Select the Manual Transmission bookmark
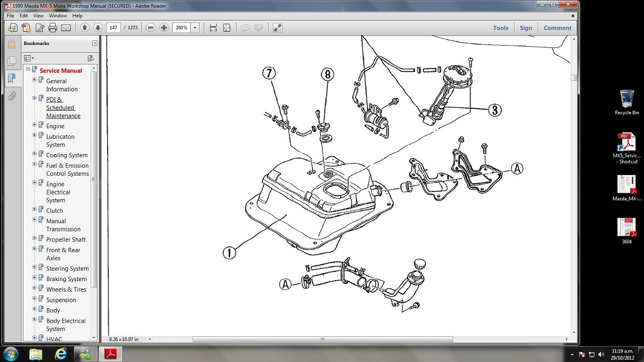 pyautogui.click(x=63, y=225)
